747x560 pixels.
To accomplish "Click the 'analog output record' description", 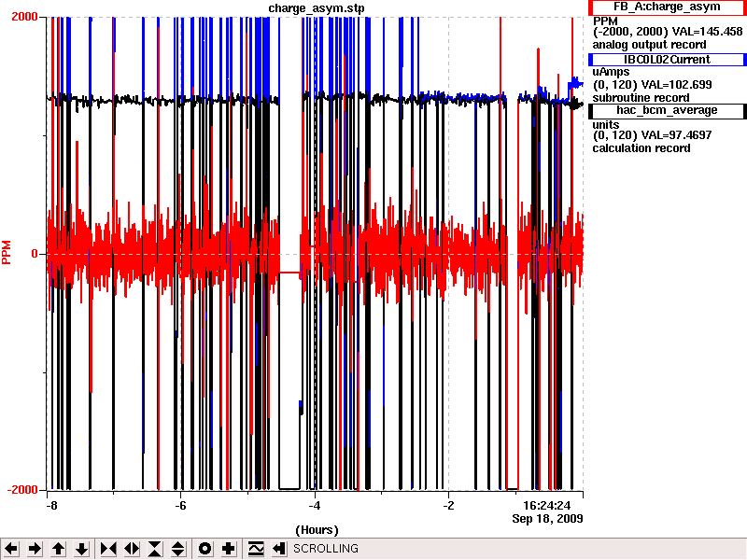I will point(649,45).
